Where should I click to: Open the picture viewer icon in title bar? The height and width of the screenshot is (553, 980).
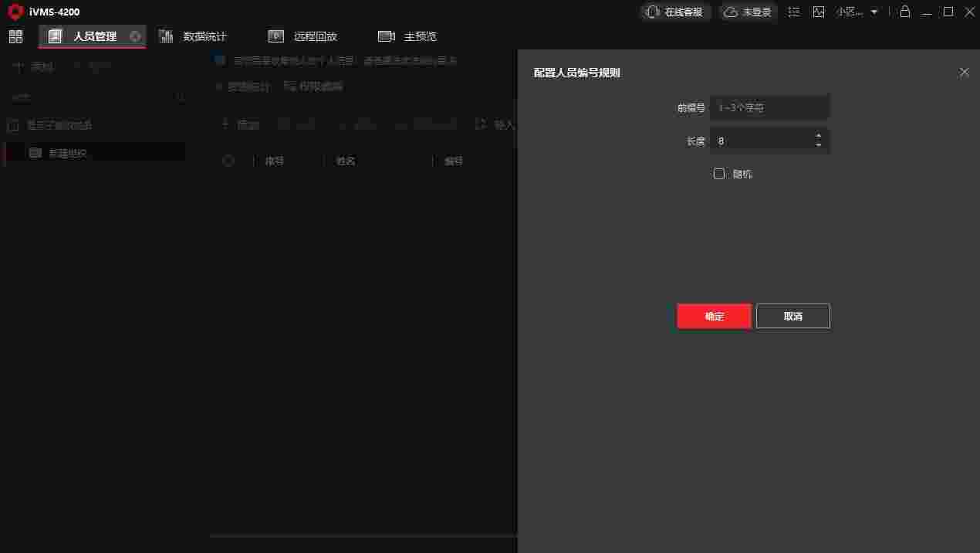(819, 12)
